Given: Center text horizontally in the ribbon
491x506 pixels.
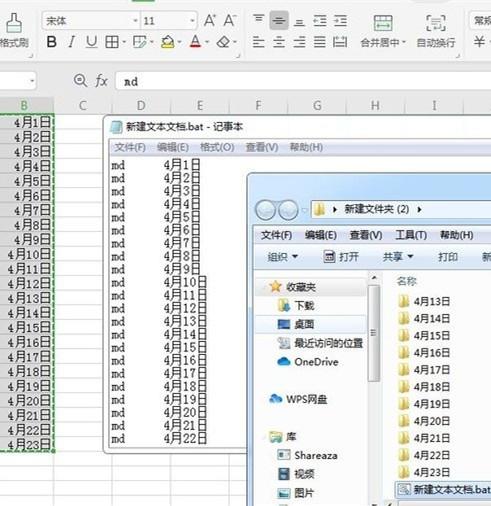Looking at the screenshot, I should pos(279,42).
